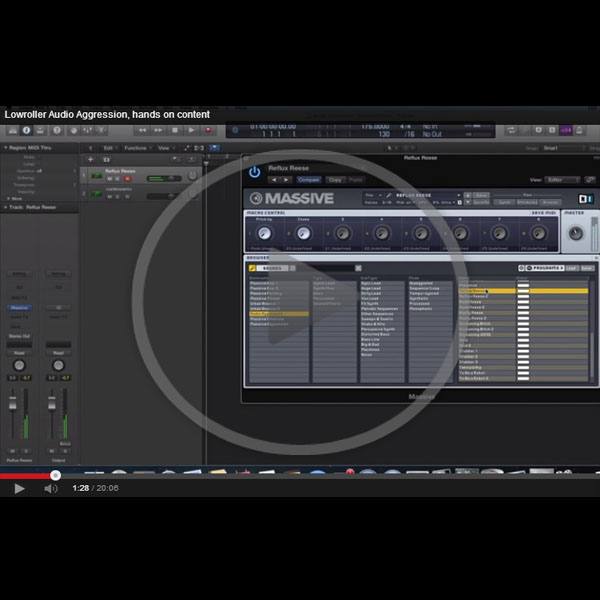Image resolution: width=600 pixels, height=600 pixels.
Task: Expand the More disclosure triangle
Action: pos(8,199)
